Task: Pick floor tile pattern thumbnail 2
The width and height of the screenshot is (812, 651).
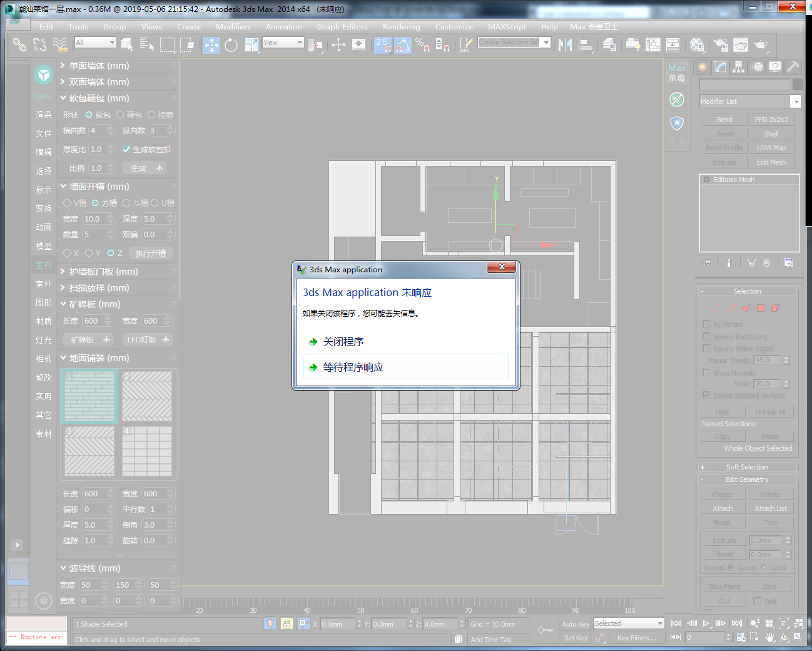Action: [x=147, y=396]
